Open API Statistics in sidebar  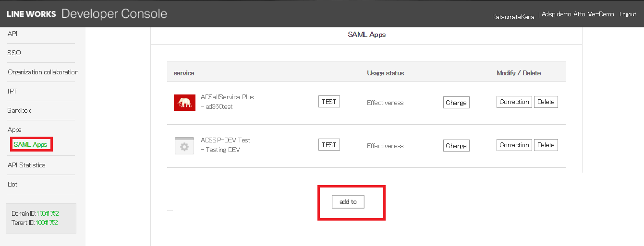coord(26,165)
